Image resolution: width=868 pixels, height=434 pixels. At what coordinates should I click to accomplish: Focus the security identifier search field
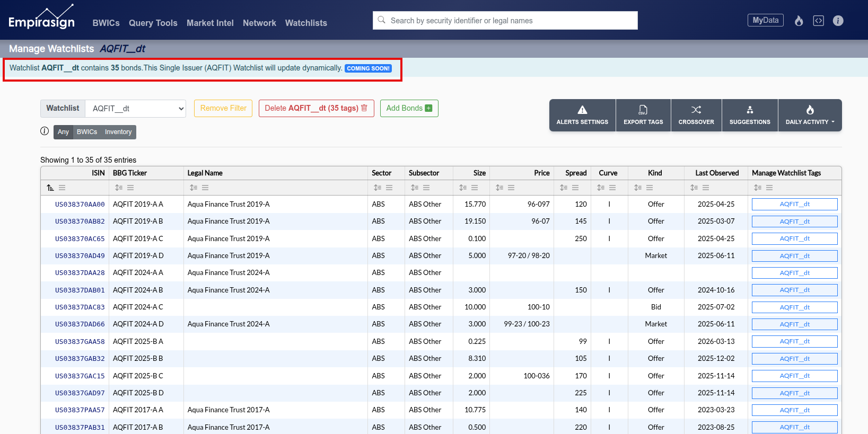tap(505, 21)
